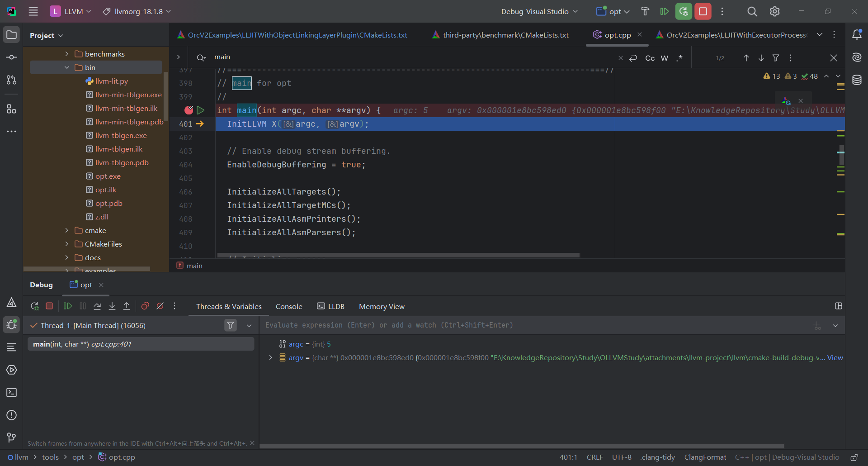Switch to the Console tab
This screenshot has height=466, width=868.
coord(289,306)
